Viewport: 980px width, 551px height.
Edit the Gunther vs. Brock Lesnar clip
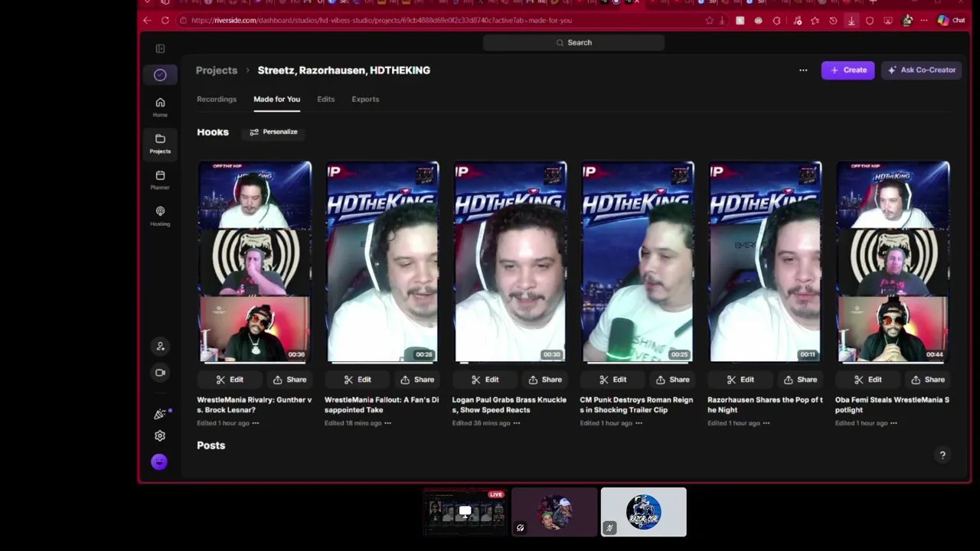pos(229,380)
